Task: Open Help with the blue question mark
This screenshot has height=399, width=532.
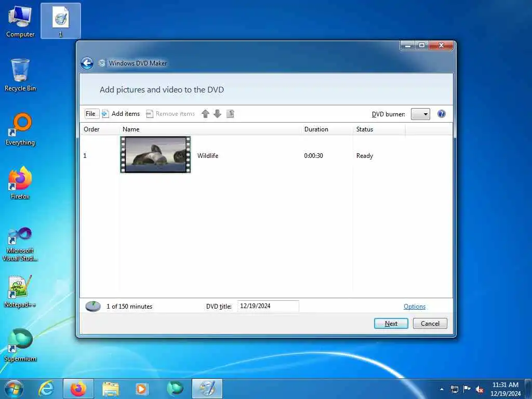Action: 442,114
